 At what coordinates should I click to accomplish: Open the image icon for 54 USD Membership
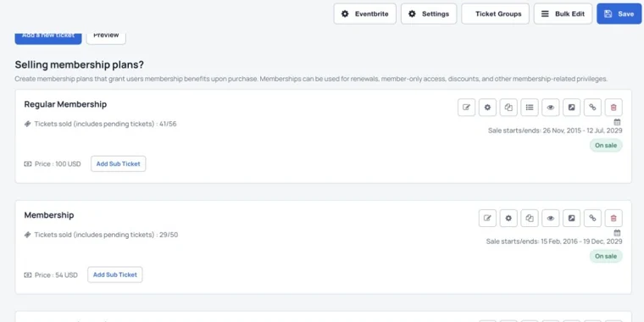[571, 218]
